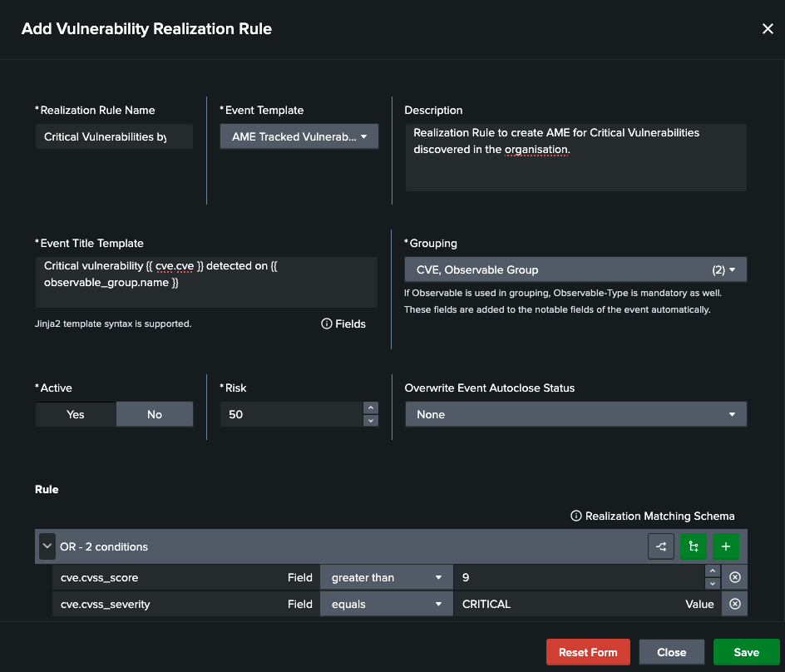Reset the form
This screenshot has width=785, height=672.
588,651
